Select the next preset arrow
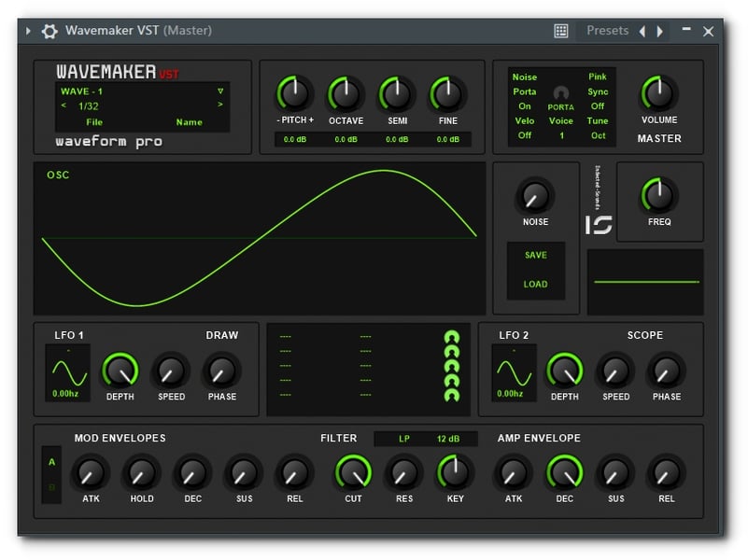Screen dimensions: 748x560 point(659,31)
